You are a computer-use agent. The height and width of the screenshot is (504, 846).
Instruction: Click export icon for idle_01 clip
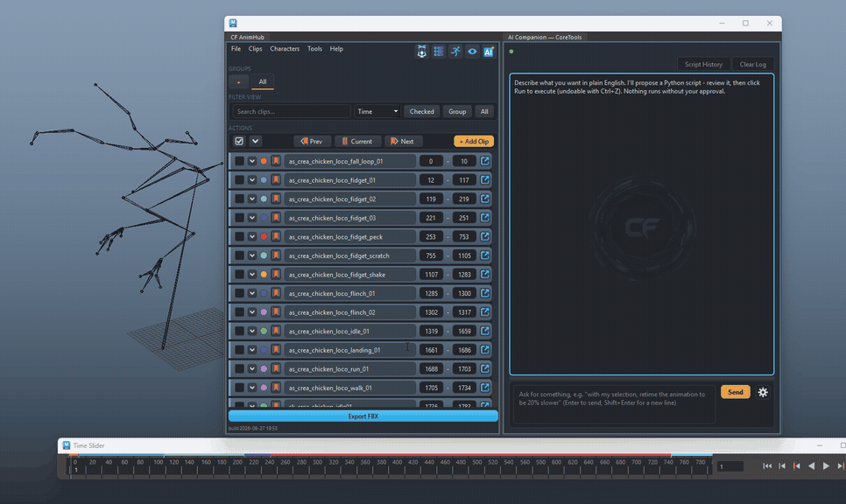(x=485, y=331)
